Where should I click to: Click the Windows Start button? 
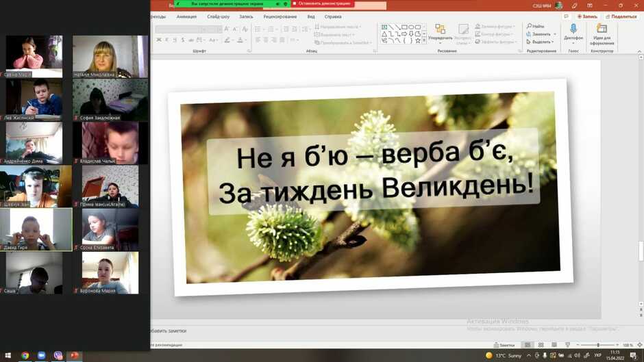point(8,355)
